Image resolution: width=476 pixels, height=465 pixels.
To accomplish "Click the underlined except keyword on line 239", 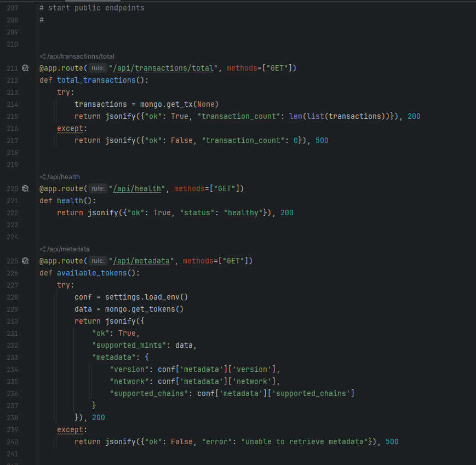I will pyautogui.click(x=70, y=429).
